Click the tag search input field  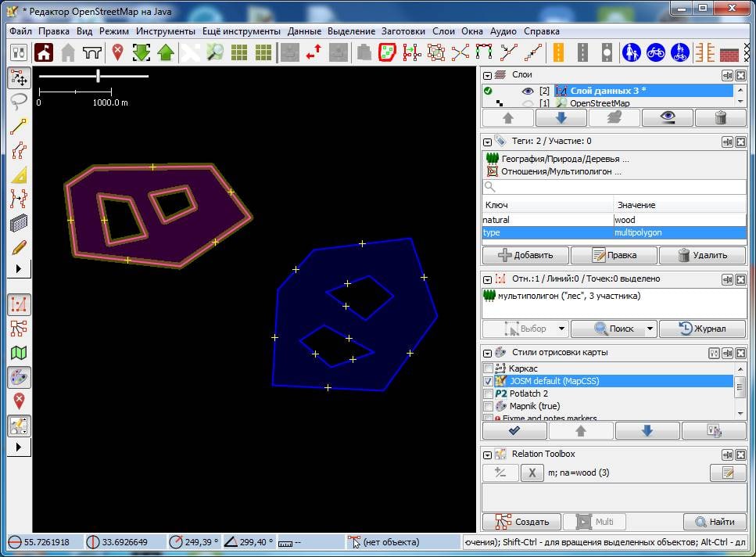614,187
